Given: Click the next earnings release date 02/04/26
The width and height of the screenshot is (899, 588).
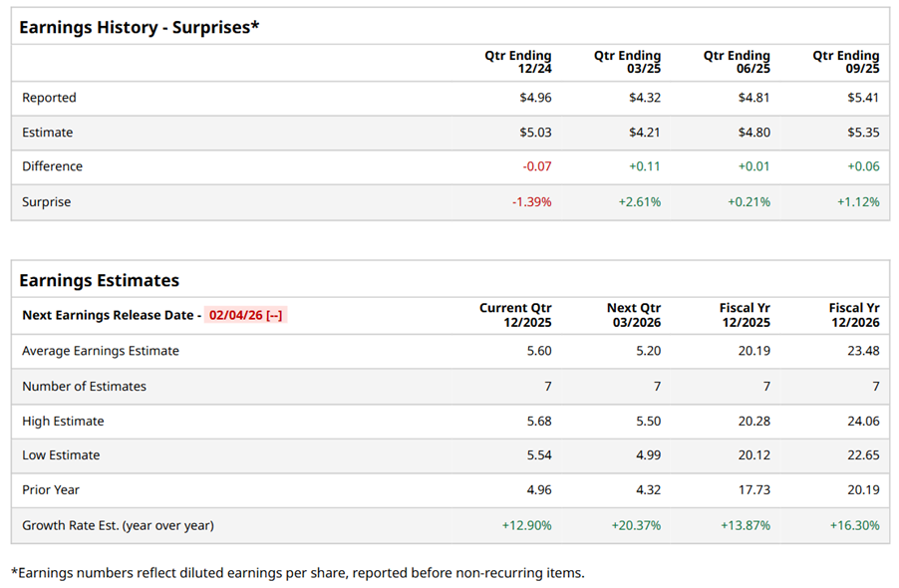Looking at the screenshot, I should point(245,315).
